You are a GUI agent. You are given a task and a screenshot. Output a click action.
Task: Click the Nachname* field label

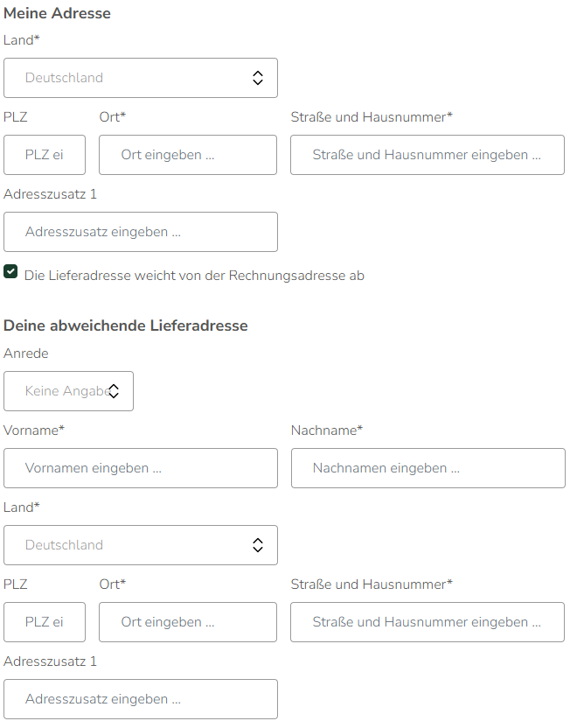tap(326, 430)
